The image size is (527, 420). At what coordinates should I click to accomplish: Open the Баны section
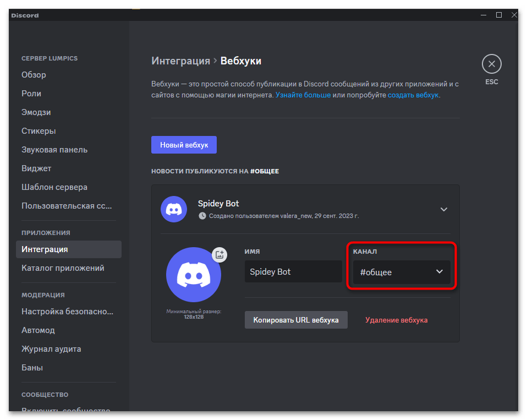[69, 368]
